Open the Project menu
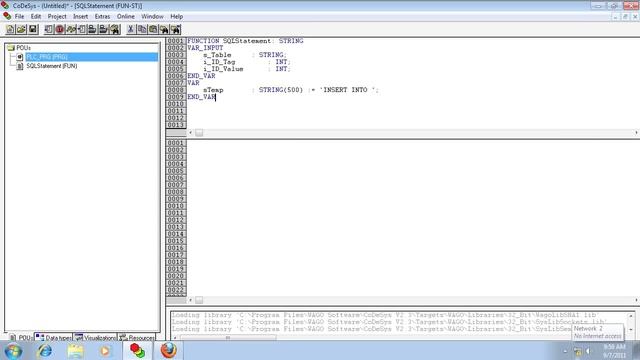The image size is (640, 360). pos(57,16)
